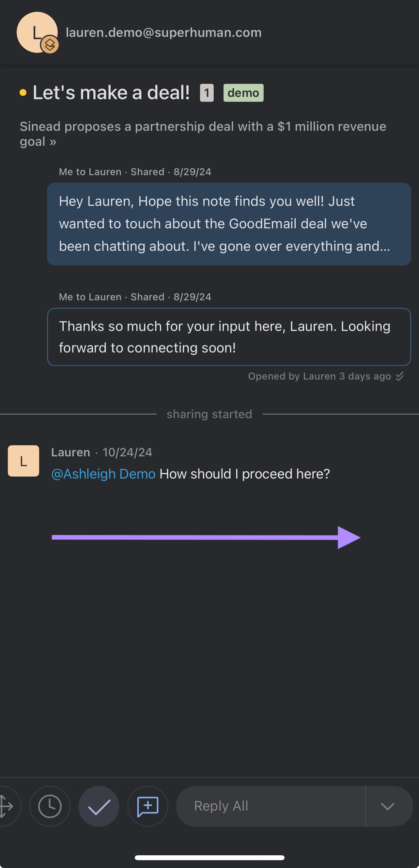Open the @Ashleigh Demo mention
Screen dimensions: 419x868
coord(103,474)
